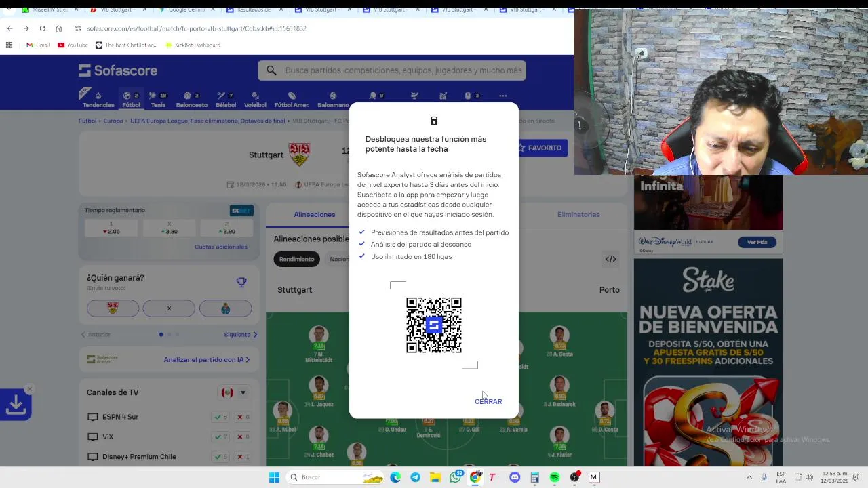Open UEFA Europa League breadcrumb link

208,121
